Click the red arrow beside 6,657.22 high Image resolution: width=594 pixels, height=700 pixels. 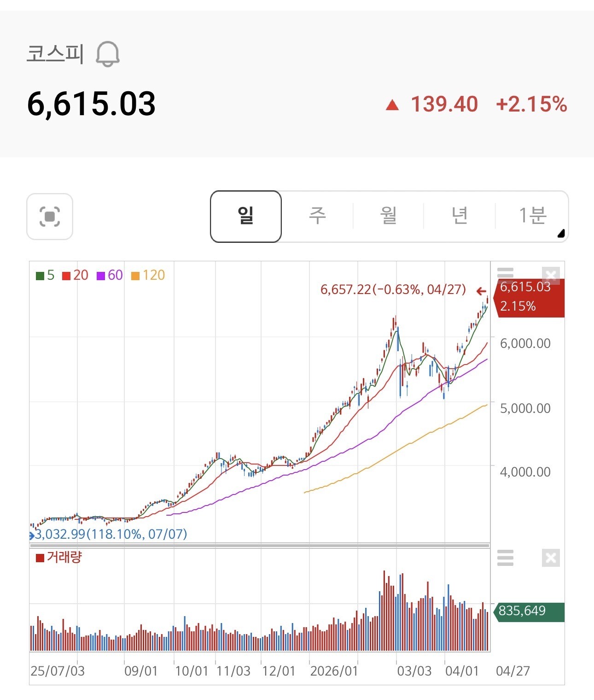coord(481,291)
